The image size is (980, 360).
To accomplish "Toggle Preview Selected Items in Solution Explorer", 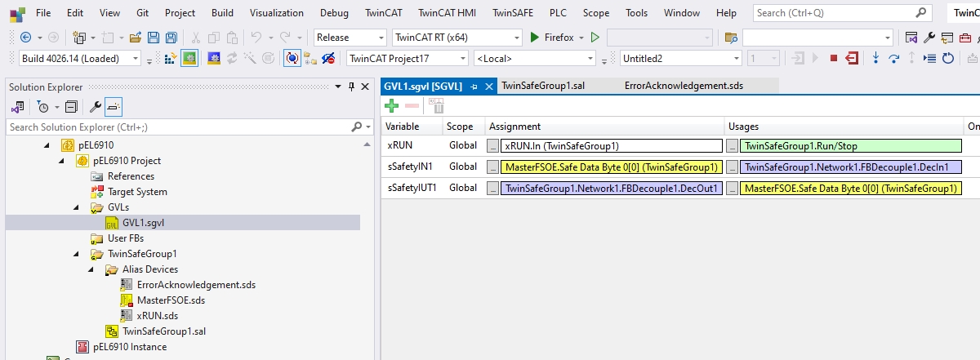I will point(114,107).
